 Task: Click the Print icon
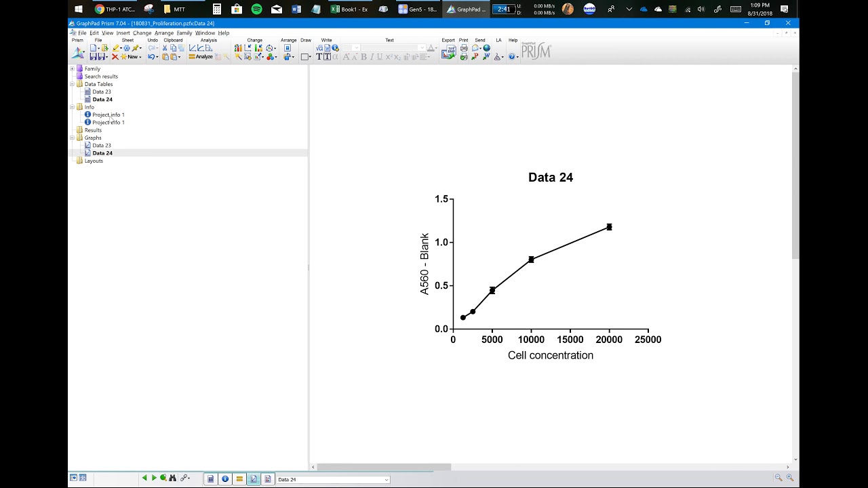click(464, 48)
